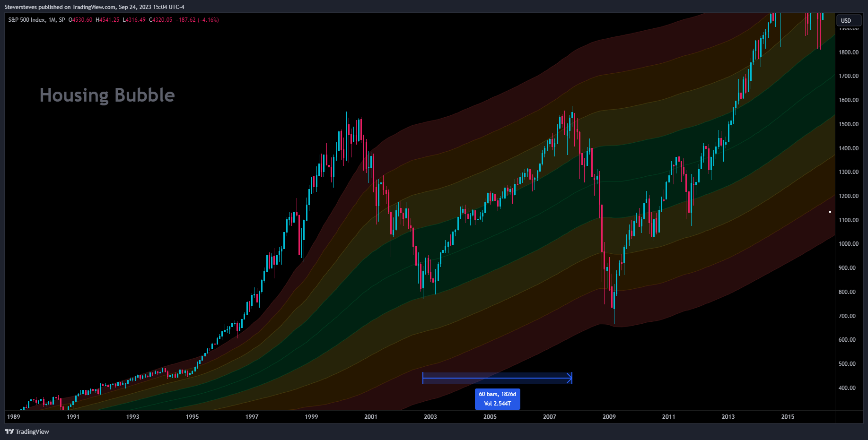Click the 1800.00 price label

[849, 52]
